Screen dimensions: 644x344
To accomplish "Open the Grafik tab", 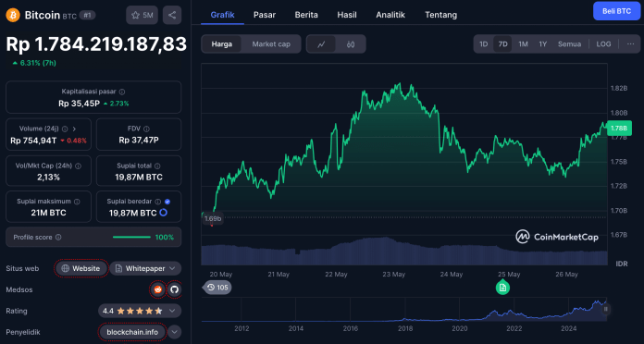I will point(222,15).
